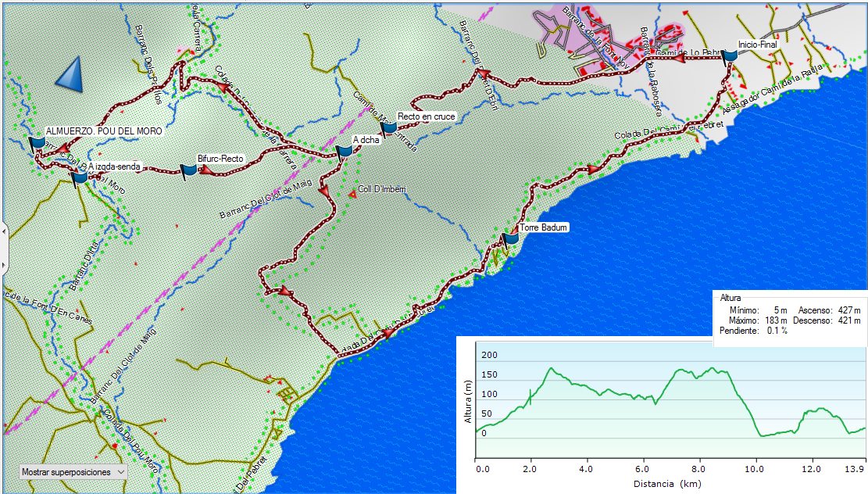Click the Recto en cruce flag marker
This screenshot has width=868, height=494.
(388, 128)
